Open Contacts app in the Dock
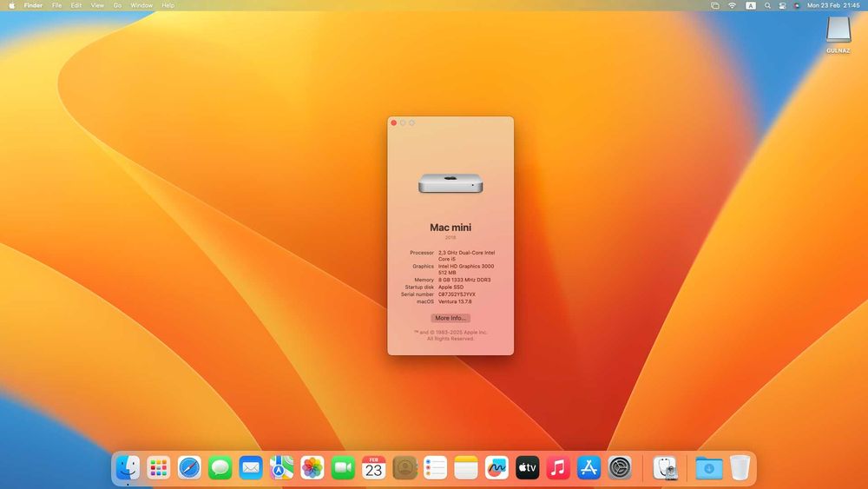 pyautogui.click(x=404, y=468)
